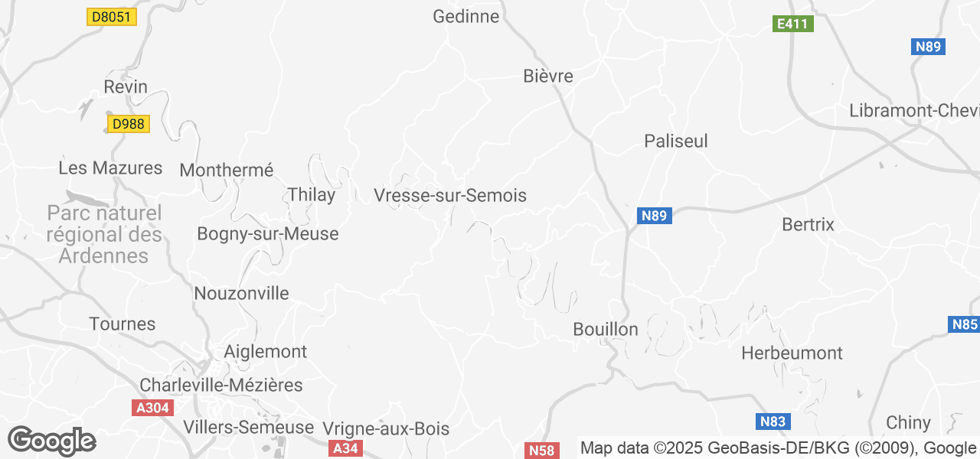980x459 pixels.
Task: Click the N85 road badge
Action: click(964, 324)
